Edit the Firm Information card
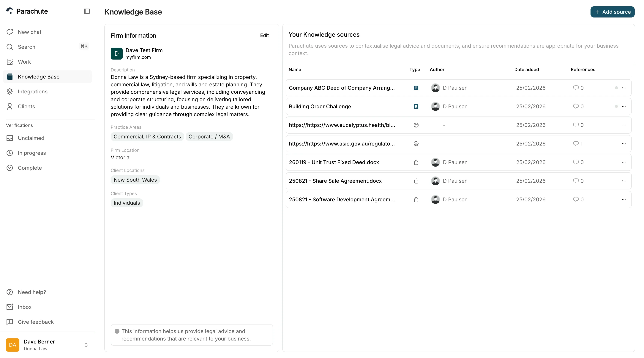 coord(264,35)
